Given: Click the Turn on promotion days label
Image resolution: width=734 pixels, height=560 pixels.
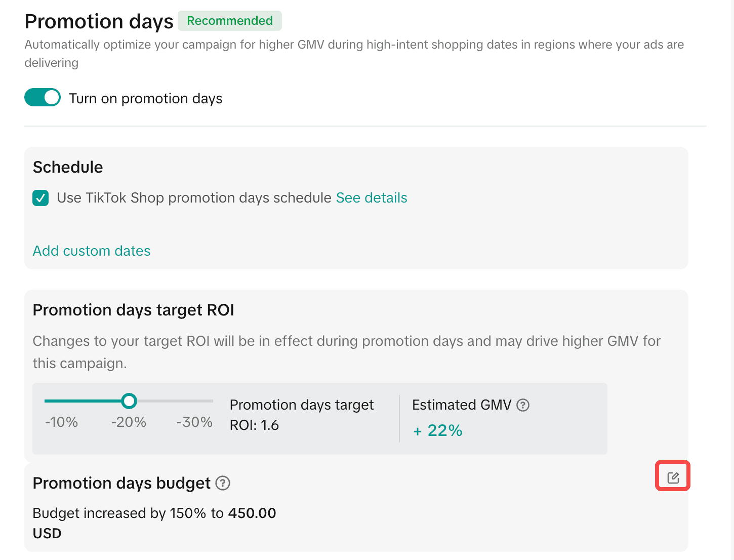Looking at the screenshot, I should click(x=146, y=98).
